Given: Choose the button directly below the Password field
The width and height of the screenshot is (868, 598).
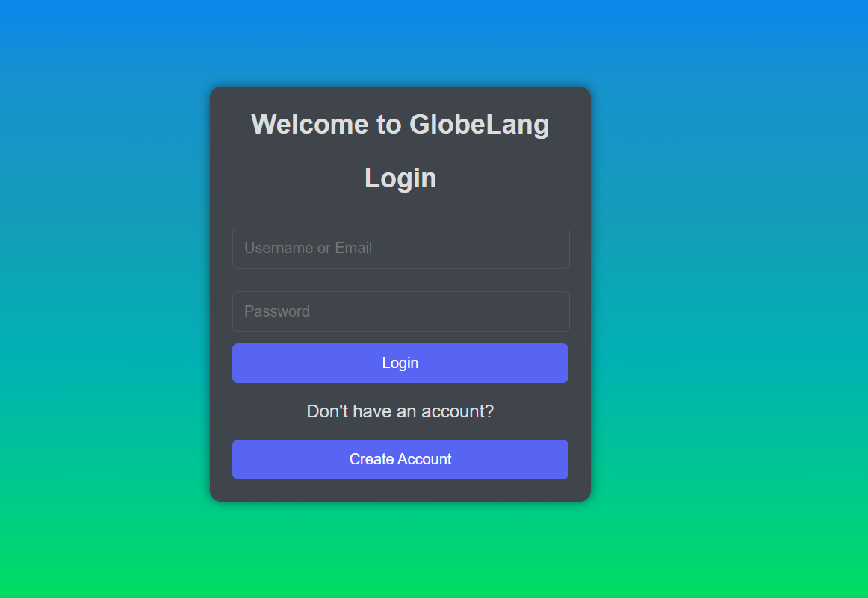Looking at the screenshot, I should point(400,363).
